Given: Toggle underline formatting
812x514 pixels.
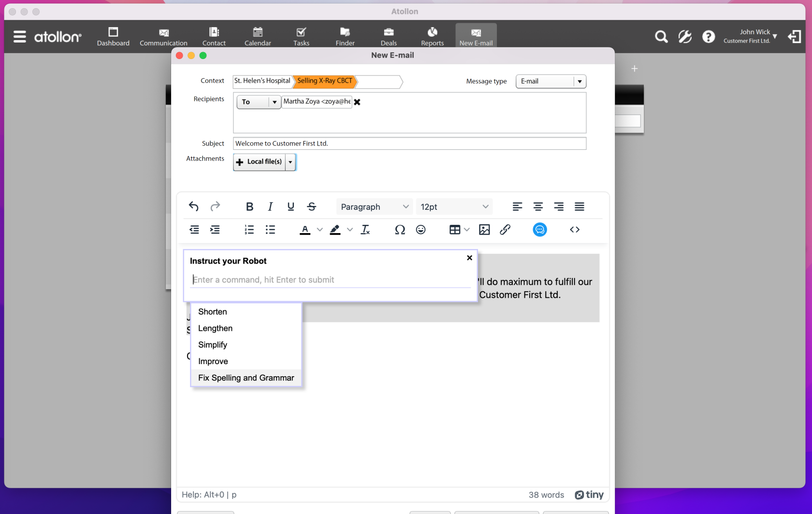Looking at the screenshot, I should pyautogui.click(x=291, y=206).
